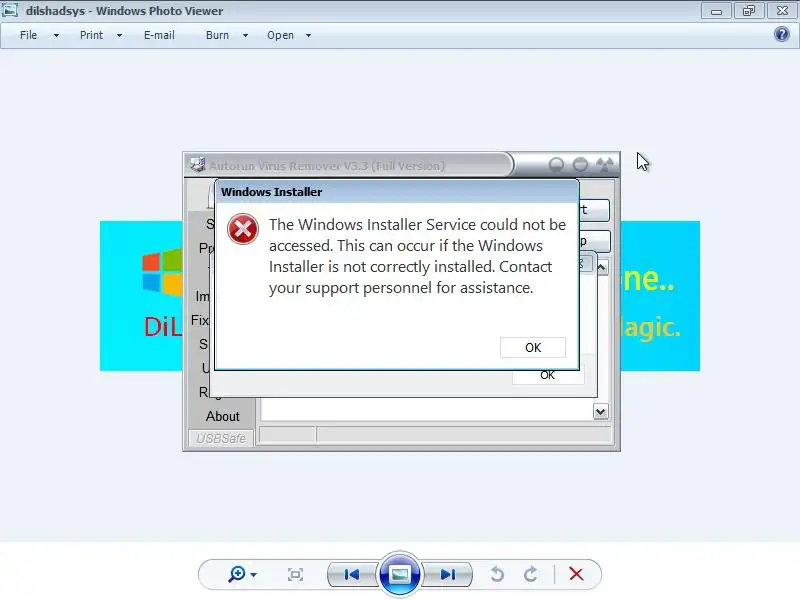
Task: Click OK in Windows Installer dialog
Action: (533, 347)
